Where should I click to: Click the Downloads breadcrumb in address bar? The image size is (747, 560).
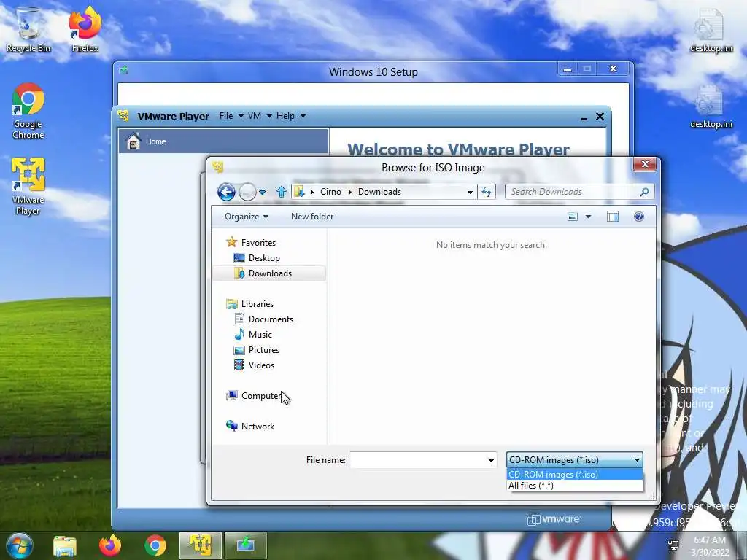tap(379, 192)
